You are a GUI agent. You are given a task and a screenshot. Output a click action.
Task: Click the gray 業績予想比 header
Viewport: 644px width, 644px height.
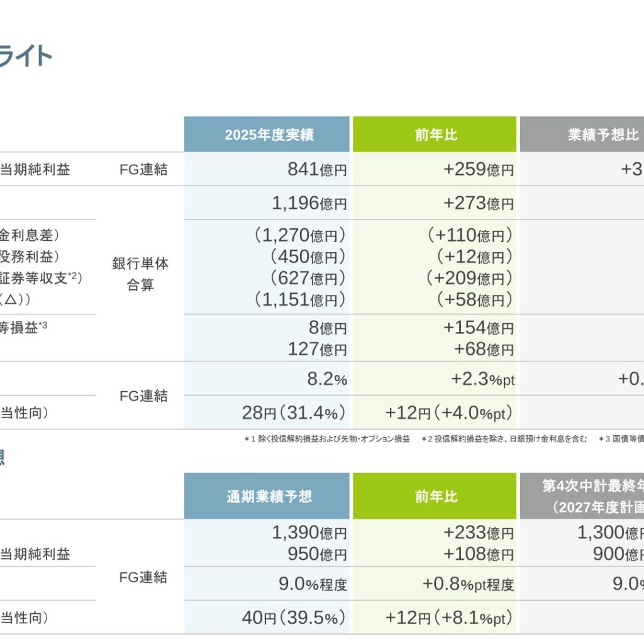[582, 135]
